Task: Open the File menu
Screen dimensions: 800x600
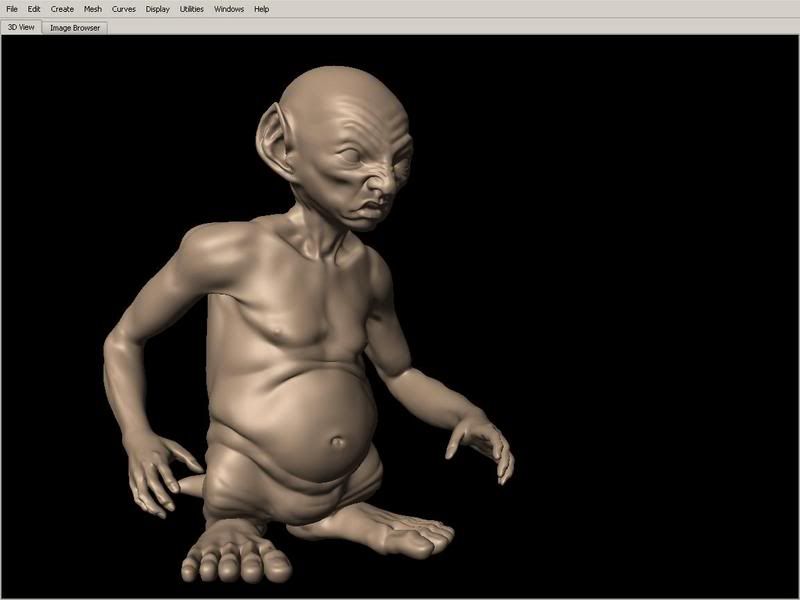Action: click(x=12, y=9)
